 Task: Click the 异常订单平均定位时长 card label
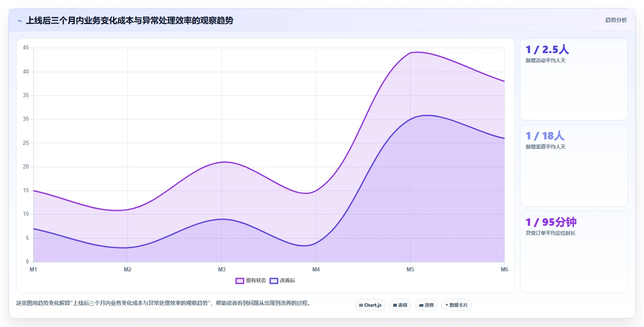[x=550, y=233]
